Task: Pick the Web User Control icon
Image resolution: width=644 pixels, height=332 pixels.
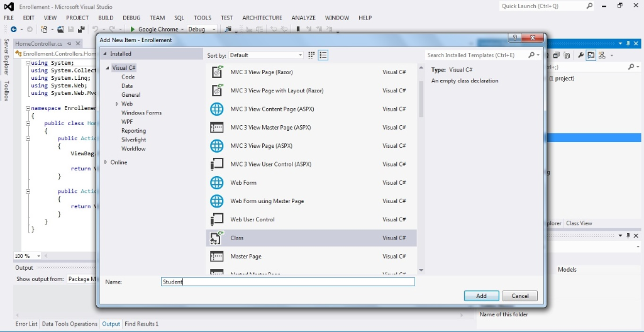Action: pos(217,219)
